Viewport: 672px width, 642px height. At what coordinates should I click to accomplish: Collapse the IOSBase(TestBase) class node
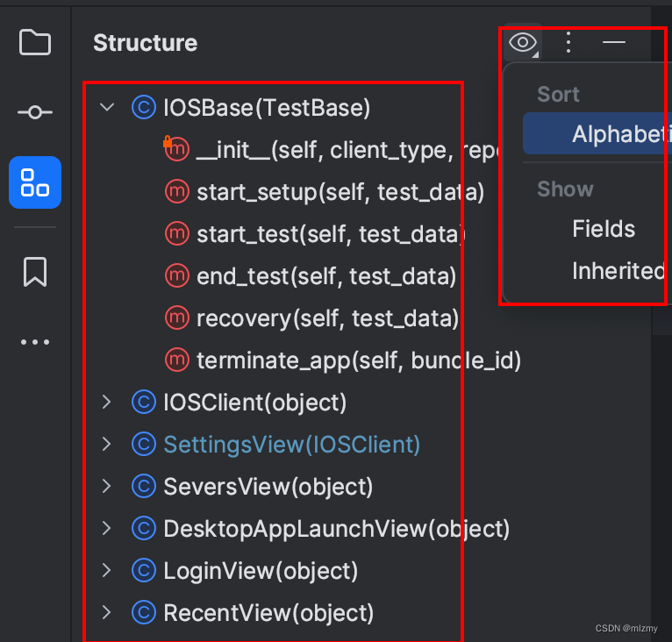coord(107,107)
